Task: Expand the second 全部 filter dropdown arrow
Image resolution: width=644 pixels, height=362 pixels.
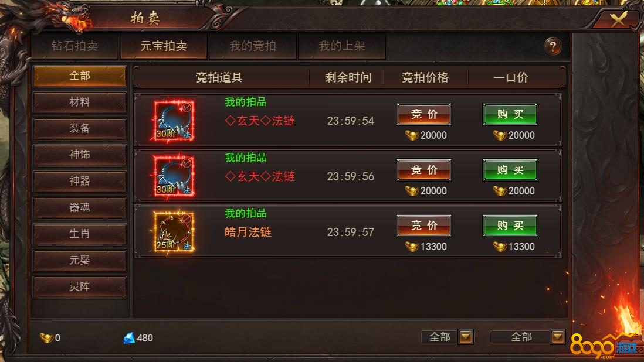Action: tap(558, 337)
